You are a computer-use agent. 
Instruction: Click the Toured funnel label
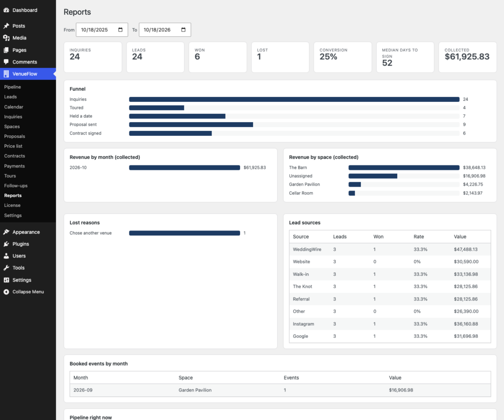click(x=76, y=108)
